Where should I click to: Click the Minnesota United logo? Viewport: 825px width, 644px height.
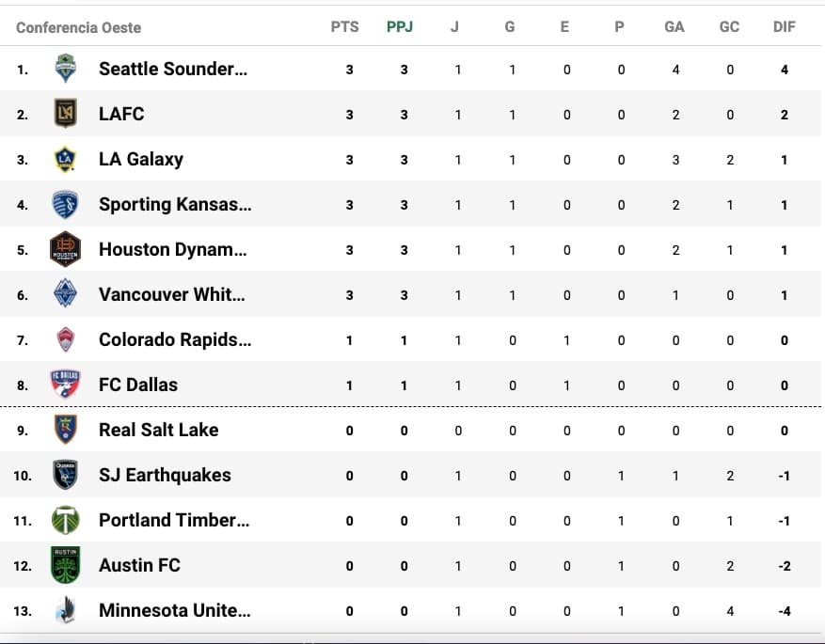point(65,610)
